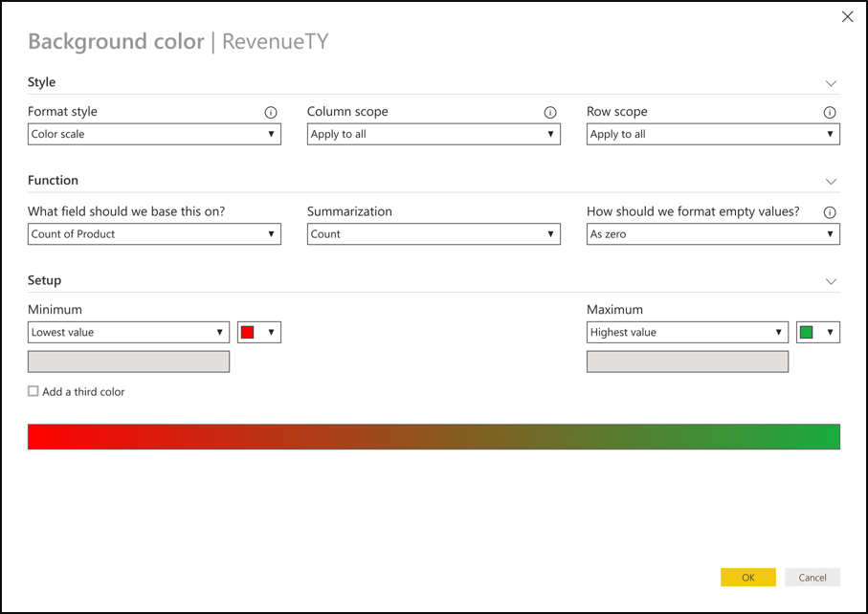Click the empty values info icon
Screen dimensions: 868x614
point(830,212)
